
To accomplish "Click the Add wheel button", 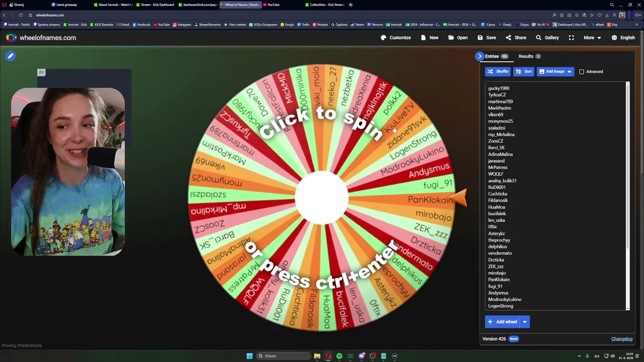I will point(502,322).
